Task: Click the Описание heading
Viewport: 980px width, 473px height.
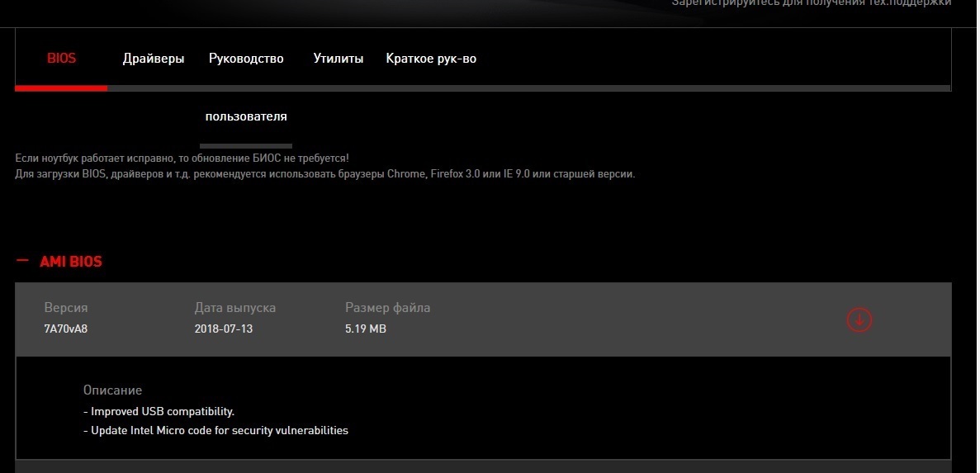Action: point(112,390)
